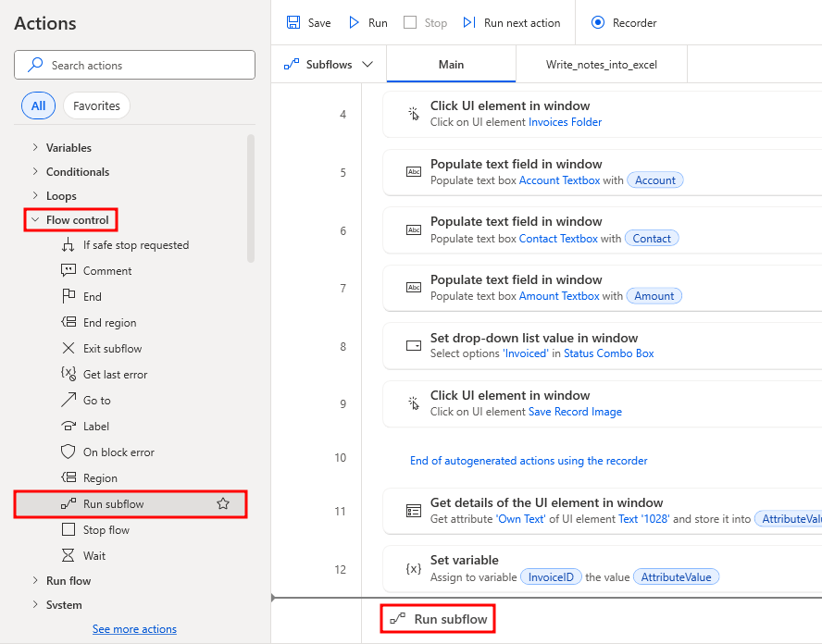Click See more actions link

tap(135, 629)
